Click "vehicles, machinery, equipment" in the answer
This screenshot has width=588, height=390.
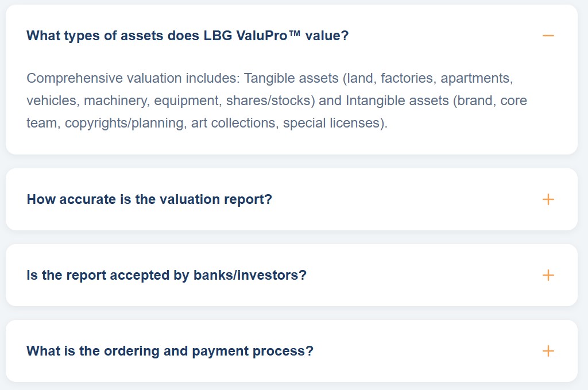pos(123,101)
